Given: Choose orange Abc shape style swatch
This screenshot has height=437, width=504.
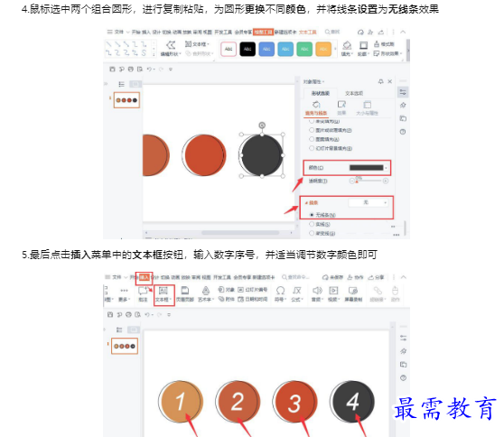Looking at the screenshot, I should pos(323,49).
